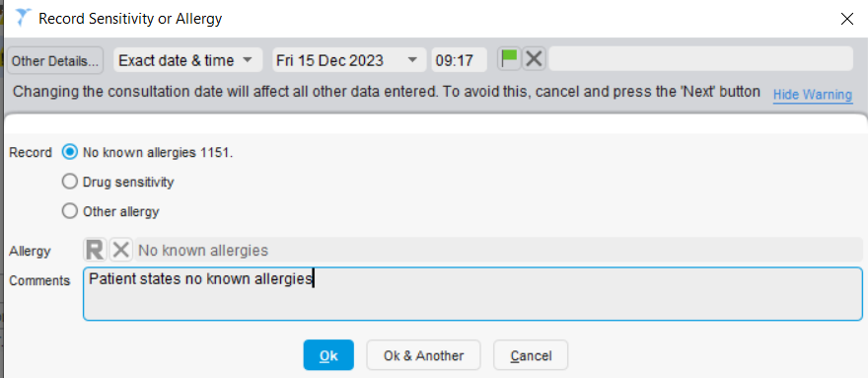Image resolution: width=868 pixels, height=378 pixels.
Task: Click the X icon beside green flag
Action: point(534,59)
